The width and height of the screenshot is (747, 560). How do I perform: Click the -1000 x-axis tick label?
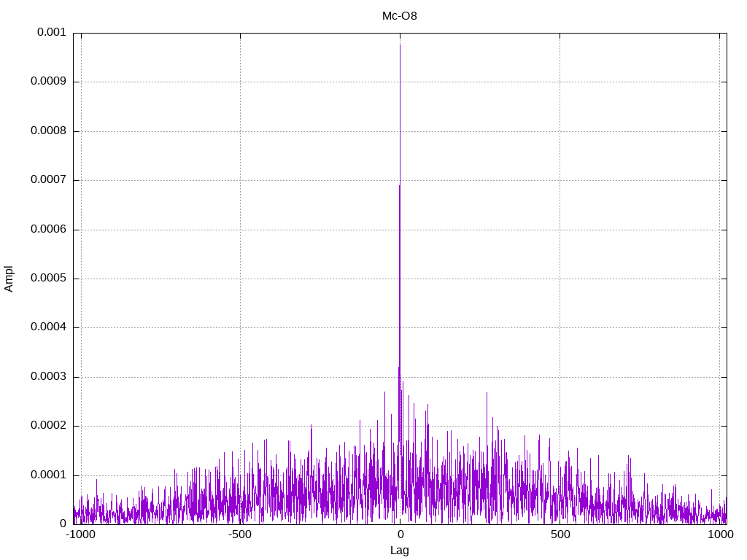coord(80,534)
